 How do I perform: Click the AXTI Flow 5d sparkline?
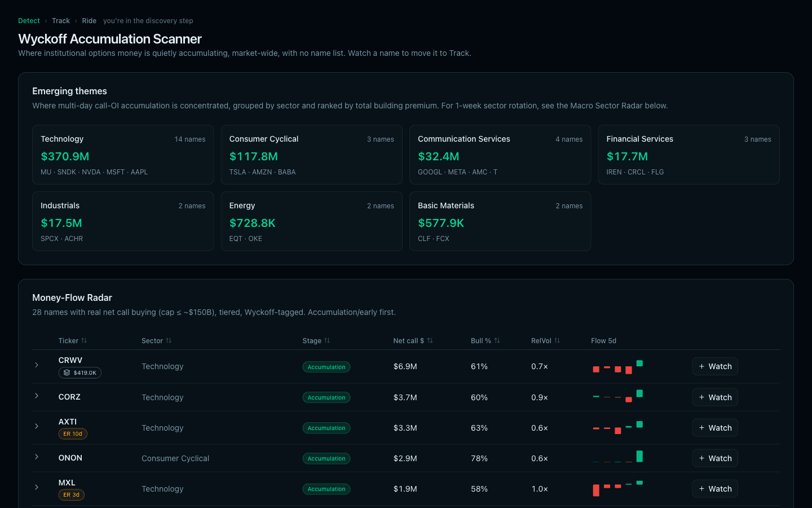617,428
